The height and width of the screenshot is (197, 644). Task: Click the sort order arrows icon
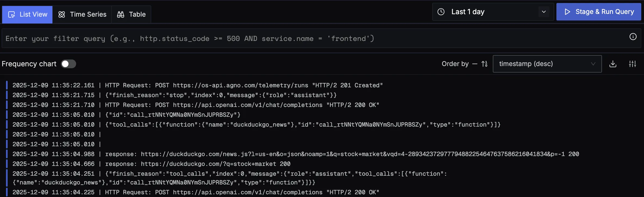coord(484,64)
